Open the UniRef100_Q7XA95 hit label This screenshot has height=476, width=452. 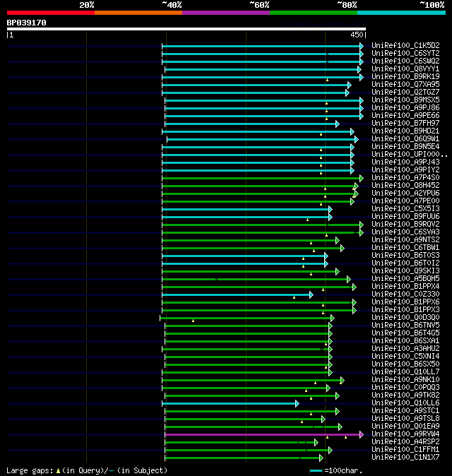[x=405, y=84]
